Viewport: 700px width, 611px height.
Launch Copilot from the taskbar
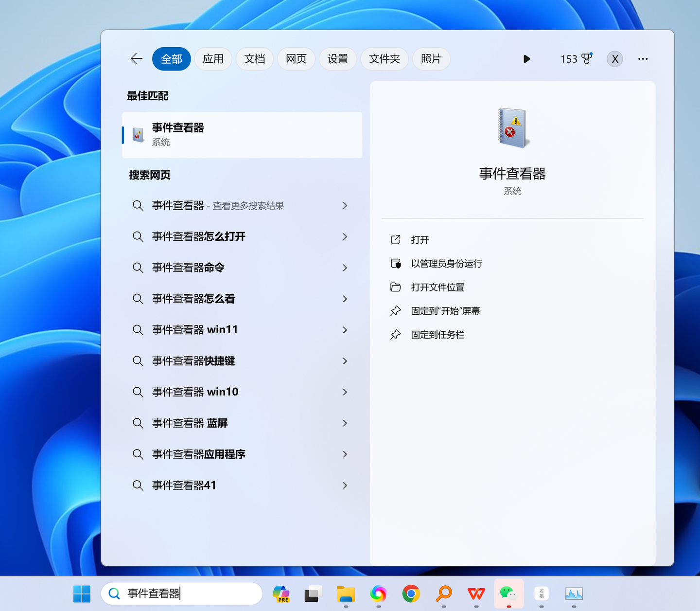point(281,593)
